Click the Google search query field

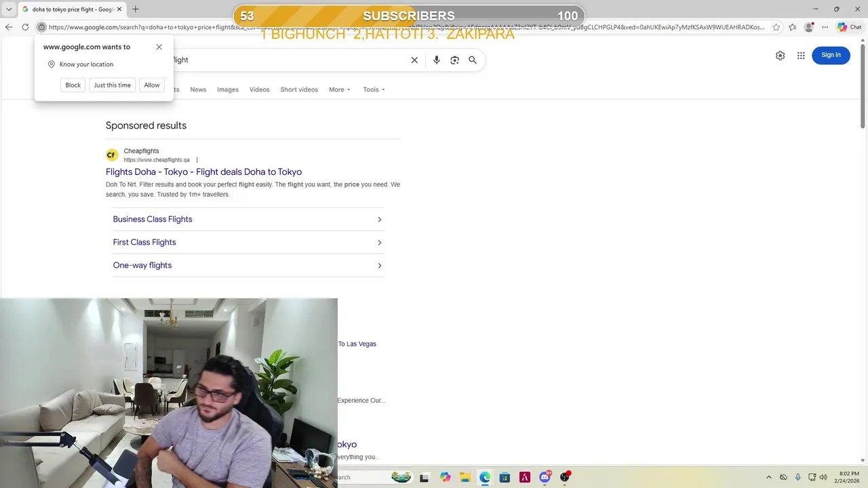[288, 60]
